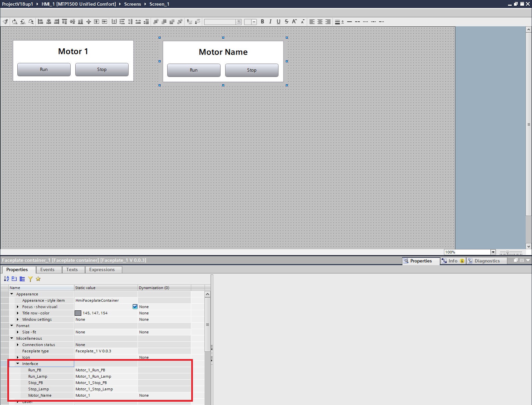This screenshot has width=532, height=405.
Task: Click the bring to front icon
Action: (156, 22)
